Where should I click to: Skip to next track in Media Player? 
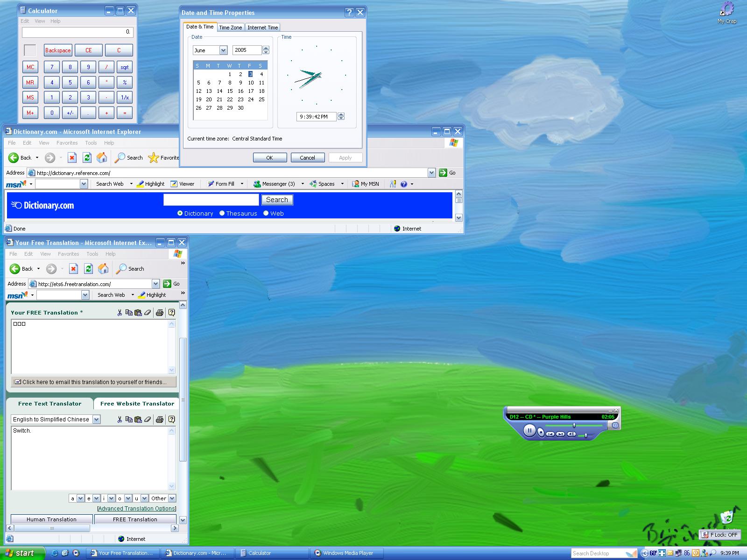(x=561, y=434)
